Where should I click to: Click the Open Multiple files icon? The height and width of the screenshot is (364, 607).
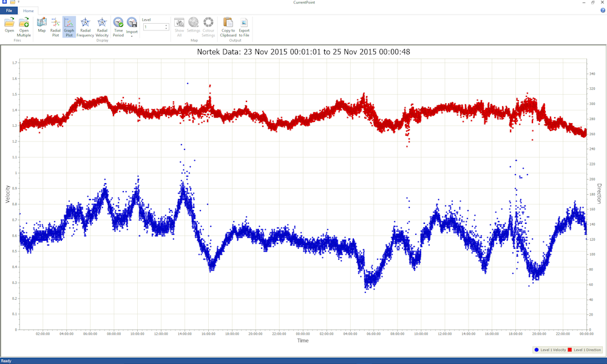click(24, 23)
